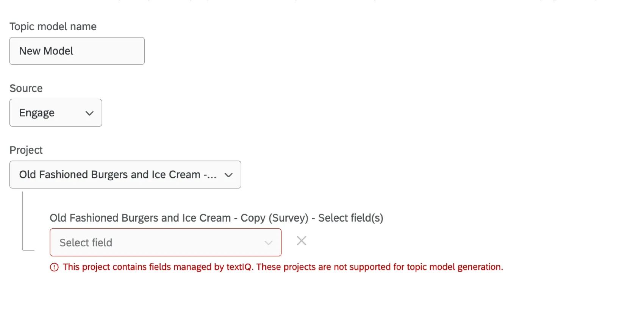This screenshot has height=322, width=644.
Task: Click the Source label above the dropdown
Action: [26, 88]
